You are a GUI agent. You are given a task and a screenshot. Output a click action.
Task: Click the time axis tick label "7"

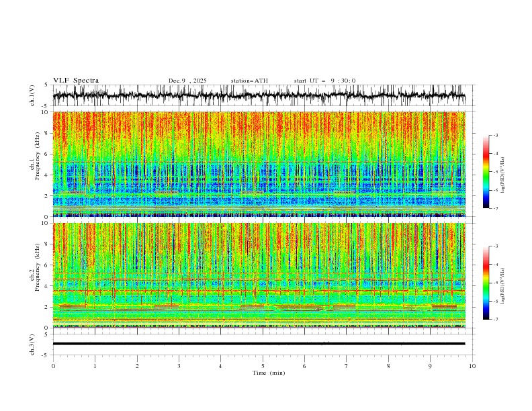[347, 366]
